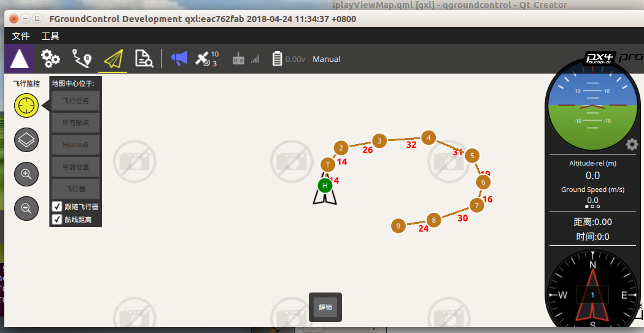Screen dimensions: 644x333
Task: Open the mission plan waypoint icon
Action: [x=82, y=59]
